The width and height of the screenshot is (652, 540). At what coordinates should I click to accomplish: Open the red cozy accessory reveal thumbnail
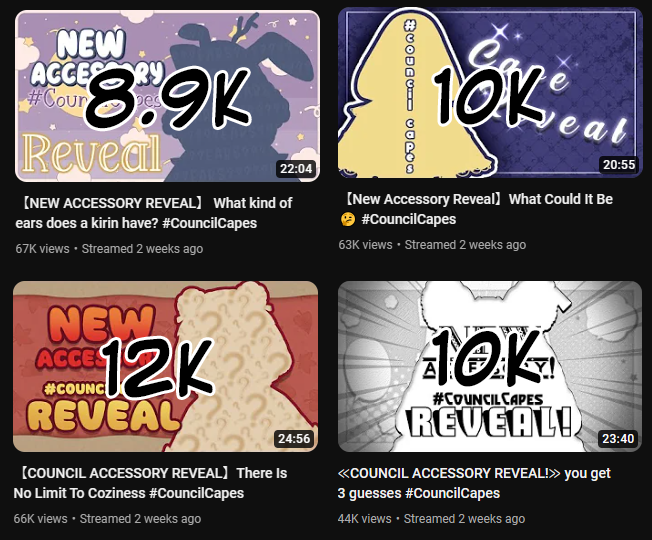pyautogui.click(x=165, y=367)
